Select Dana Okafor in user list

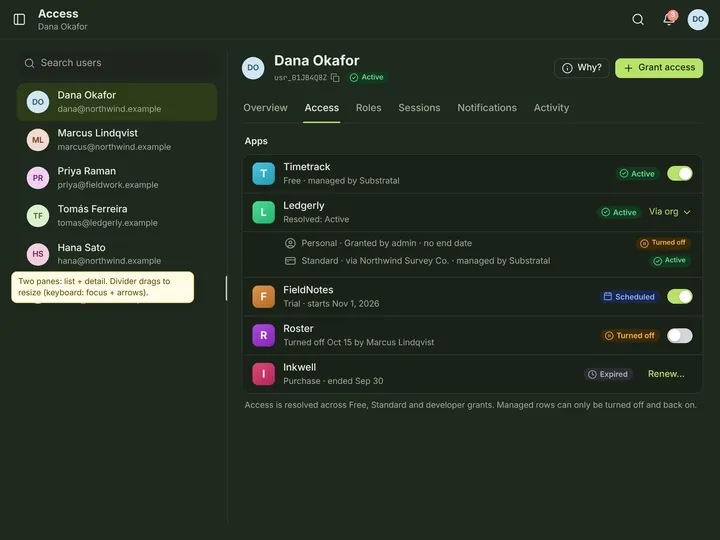coord(117,102)
